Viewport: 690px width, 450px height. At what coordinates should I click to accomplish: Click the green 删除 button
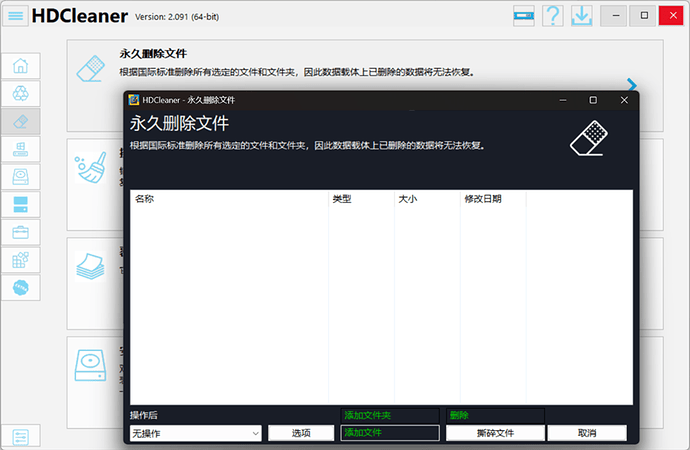[495, 415]
